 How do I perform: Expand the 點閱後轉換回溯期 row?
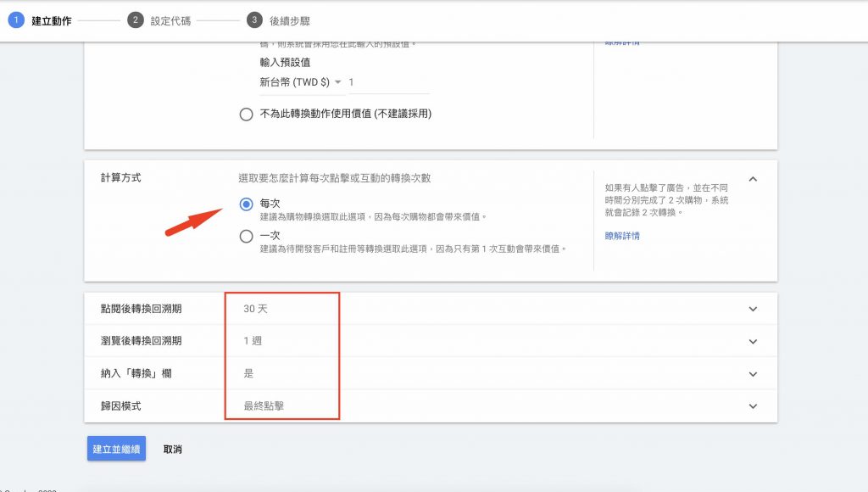(753, 309)
